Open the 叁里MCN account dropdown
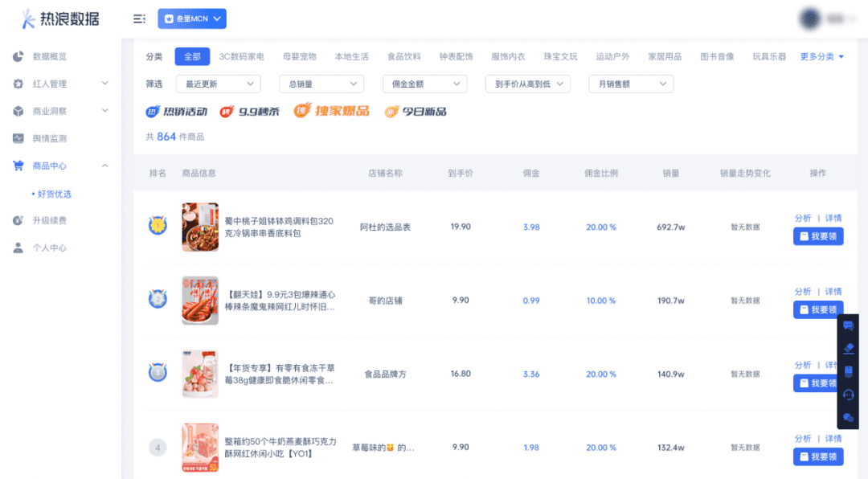868x479 pixels. (192, 18)
